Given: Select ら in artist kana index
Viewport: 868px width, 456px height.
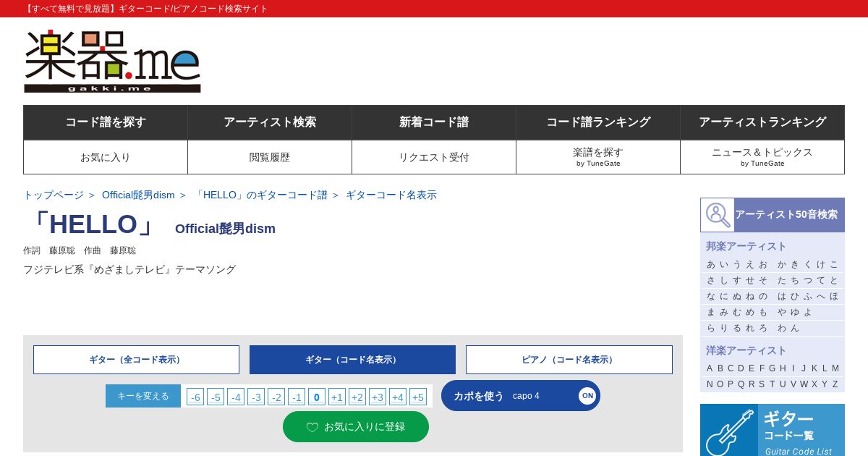Looking at the screenshot, I should (711, 328).
